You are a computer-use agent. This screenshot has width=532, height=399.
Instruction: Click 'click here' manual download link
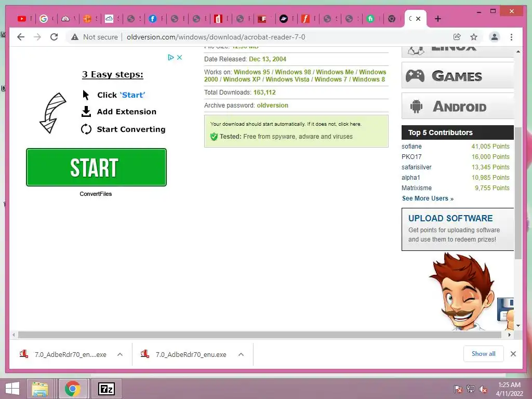click(350, 124)
